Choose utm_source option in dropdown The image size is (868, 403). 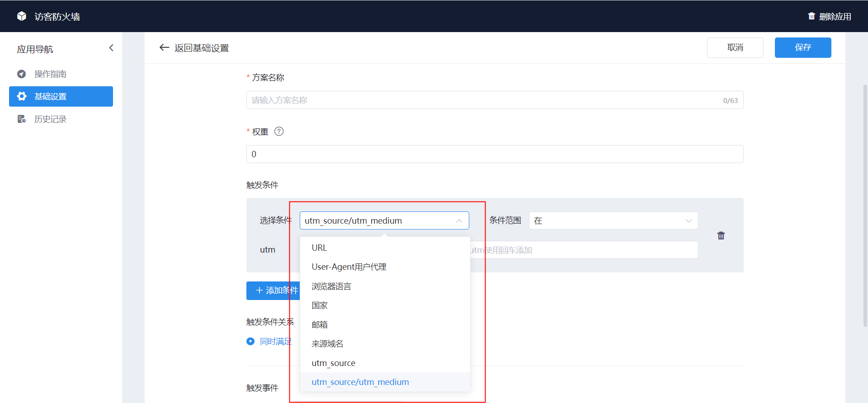[385, 363]
